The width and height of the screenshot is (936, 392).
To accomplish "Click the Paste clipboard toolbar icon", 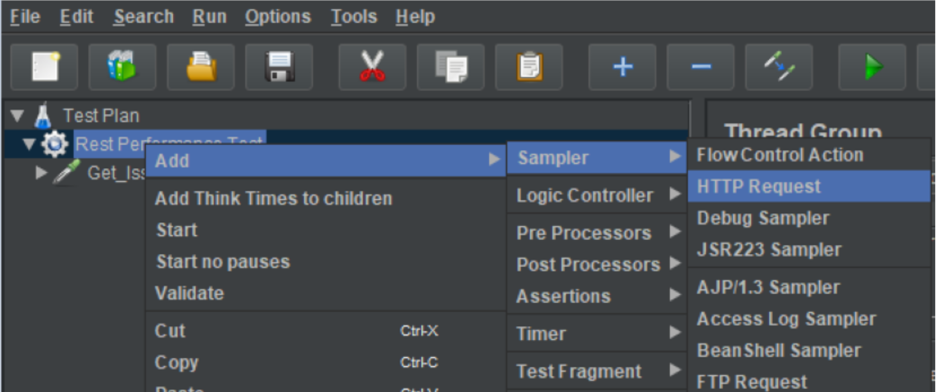I will [529, 67].
